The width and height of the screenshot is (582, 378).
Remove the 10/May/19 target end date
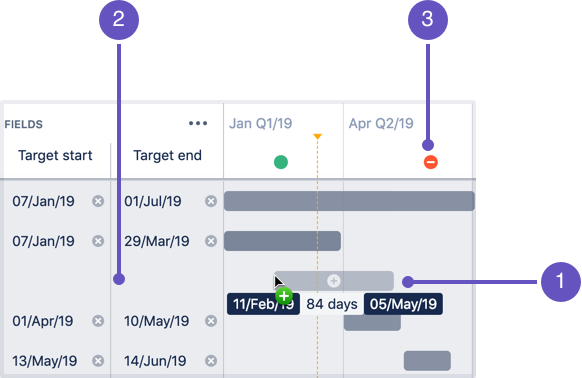(211, 321)
